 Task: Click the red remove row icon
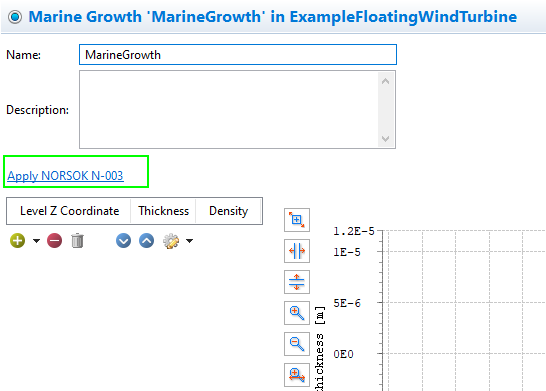coord(54,241)
